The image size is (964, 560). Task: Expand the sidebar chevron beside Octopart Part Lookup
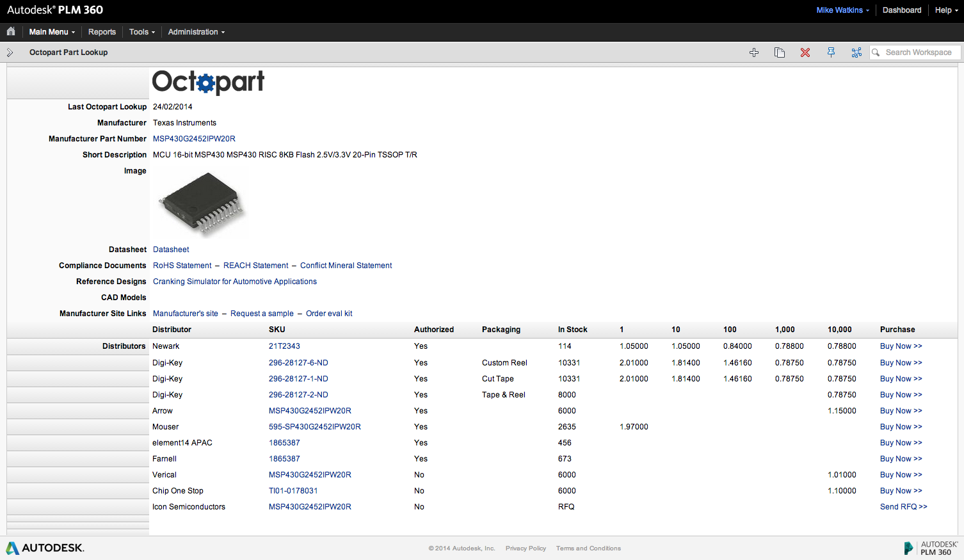click(x=10, y=52)
